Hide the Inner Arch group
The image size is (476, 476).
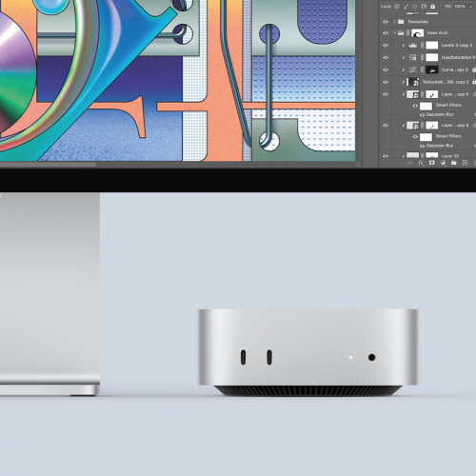tap(386, 33)
